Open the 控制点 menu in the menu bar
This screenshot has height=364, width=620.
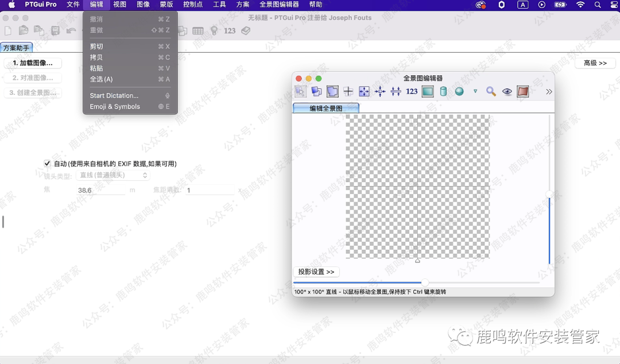192,5
